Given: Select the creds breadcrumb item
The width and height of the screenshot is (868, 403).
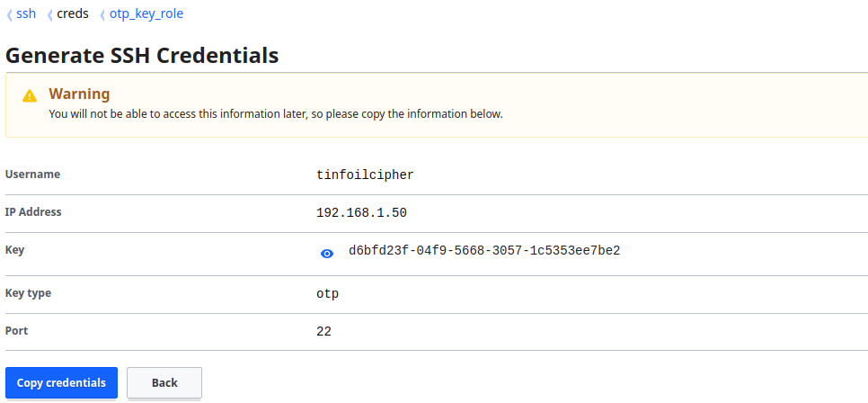Looking at the screenshot, I should (x=73, y=13).
